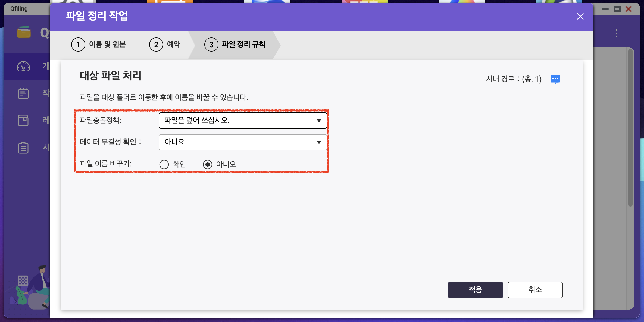Select the clipboard log sidebar icon

click(23, 147)
